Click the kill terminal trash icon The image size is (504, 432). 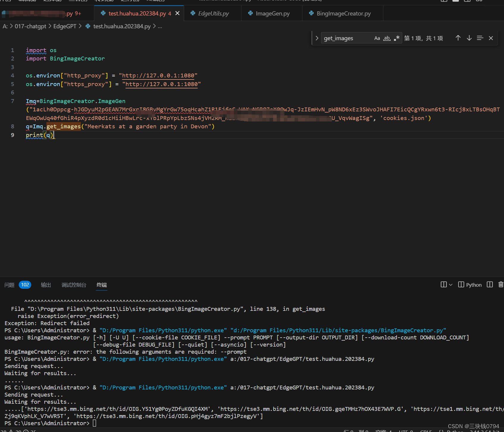tap(501, 284)
